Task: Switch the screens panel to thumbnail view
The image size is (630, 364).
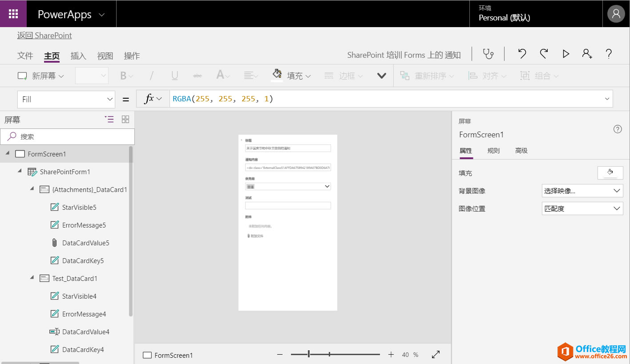Action: coord(125,119)
